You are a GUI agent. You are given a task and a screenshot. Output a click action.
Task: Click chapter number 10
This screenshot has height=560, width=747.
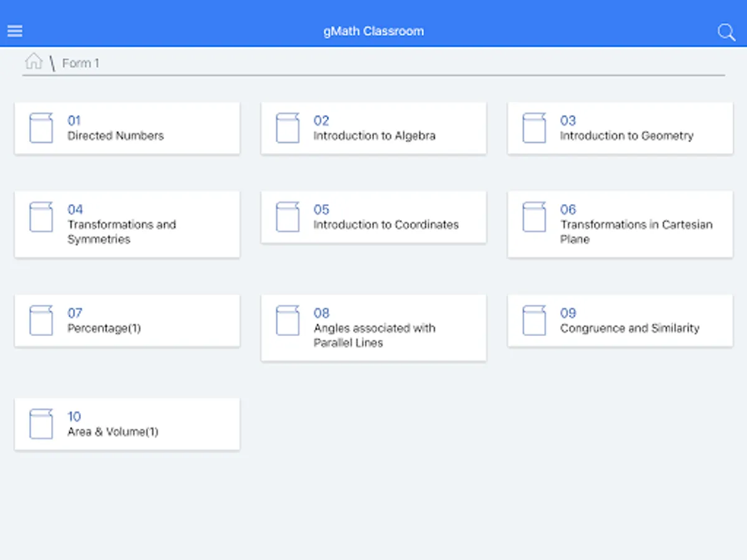click(x=74, y=417)
